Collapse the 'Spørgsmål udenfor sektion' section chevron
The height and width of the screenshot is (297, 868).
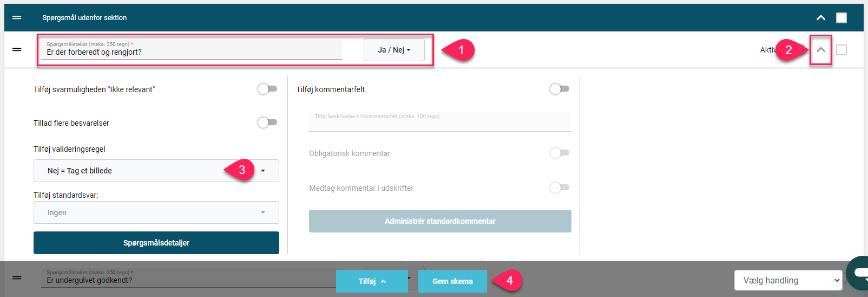pos(821,18)
